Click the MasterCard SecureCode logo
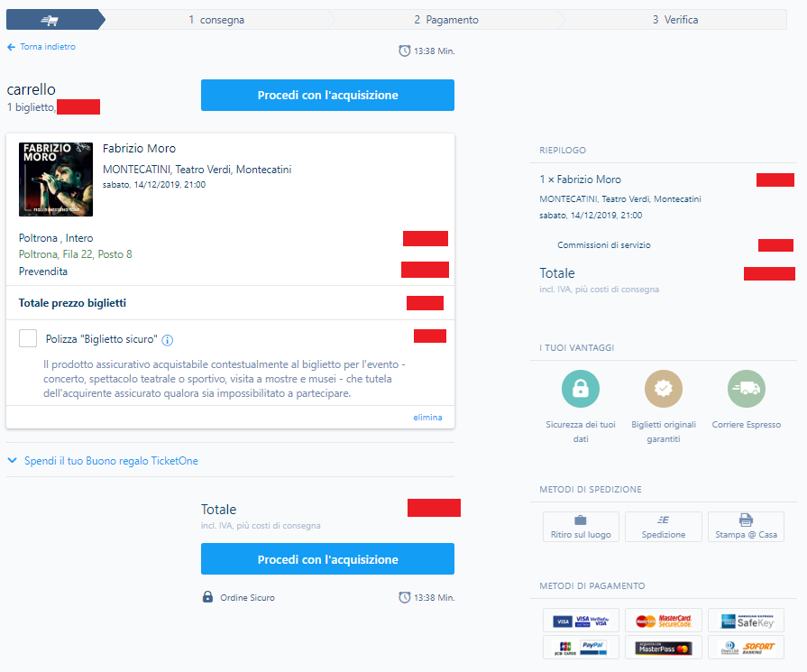 click(664, 621)
